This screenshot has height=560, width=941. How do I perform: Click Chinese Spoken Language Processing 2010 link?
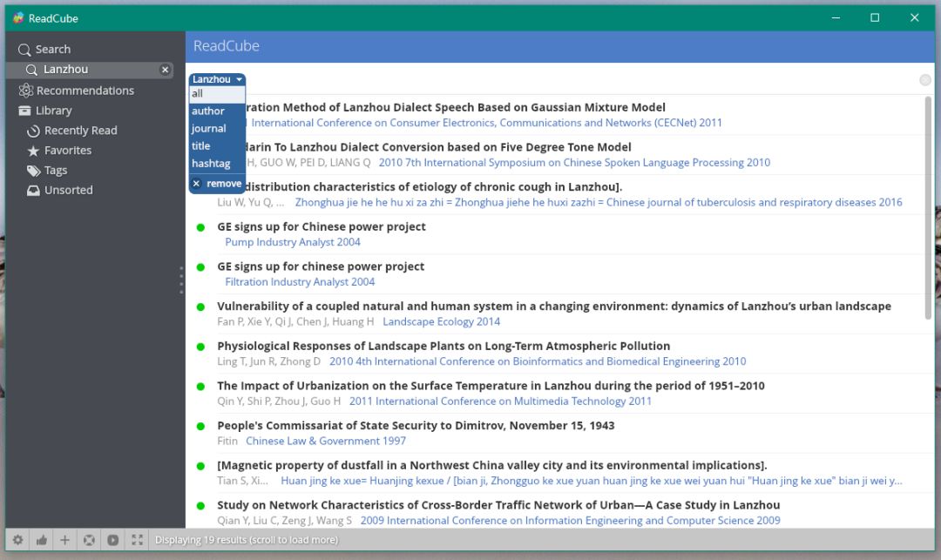574,163
